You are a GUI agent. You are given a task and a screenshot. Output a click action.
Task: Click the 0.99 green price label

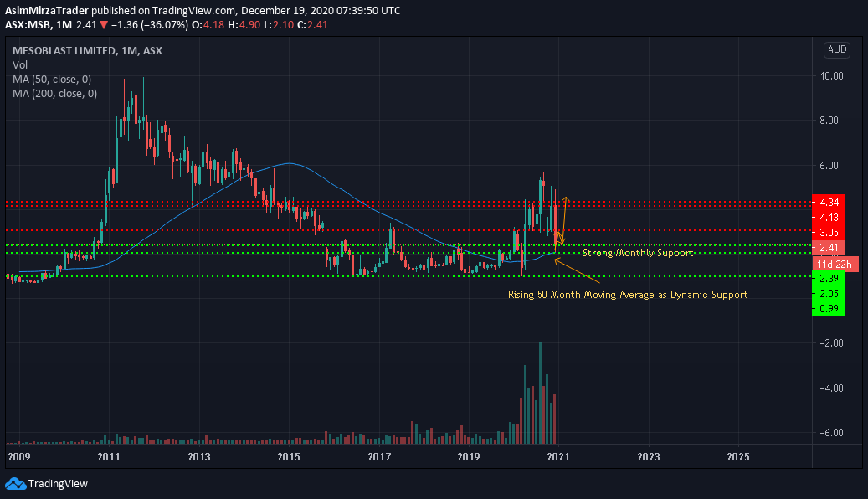pos(828,308)
